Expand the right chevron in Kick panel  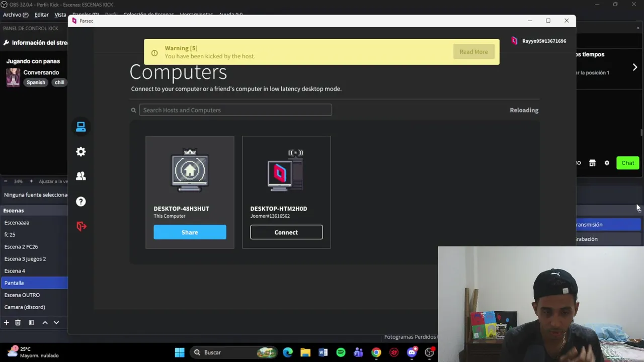635,67
